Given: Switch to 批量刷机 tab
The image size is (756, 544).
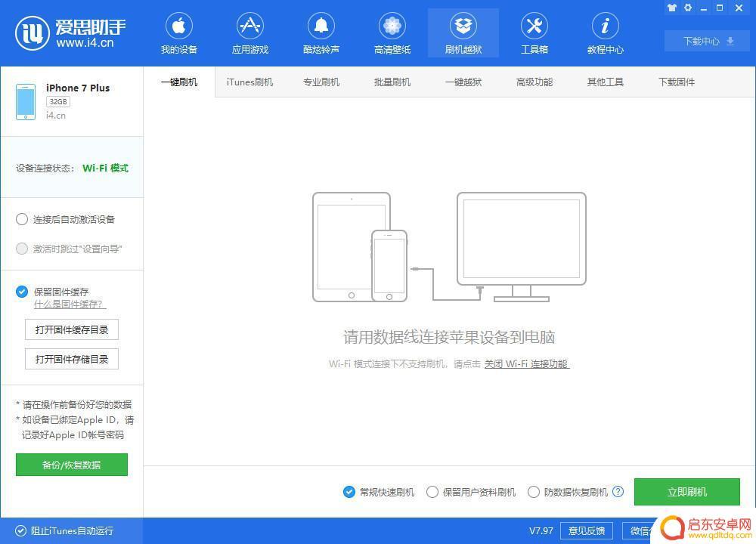Looking at the screenshot, I should coord(392,82).
